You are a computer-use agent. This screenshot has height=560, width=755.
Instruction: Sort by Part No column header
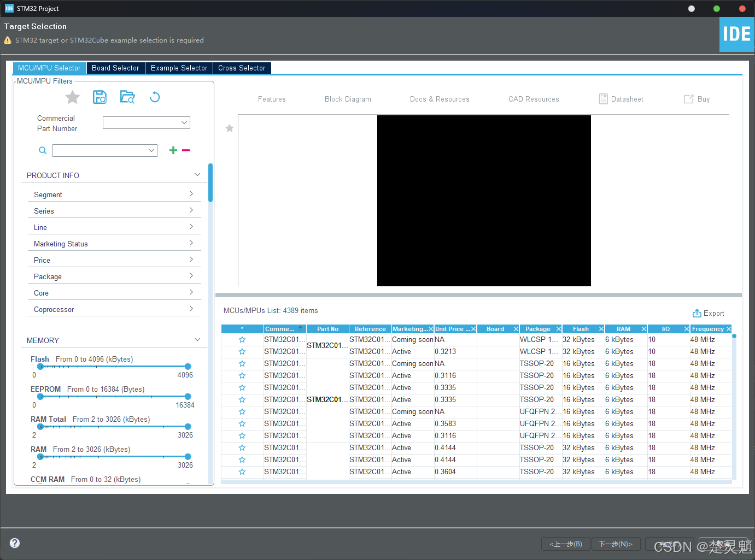click(x=327, y=329)
